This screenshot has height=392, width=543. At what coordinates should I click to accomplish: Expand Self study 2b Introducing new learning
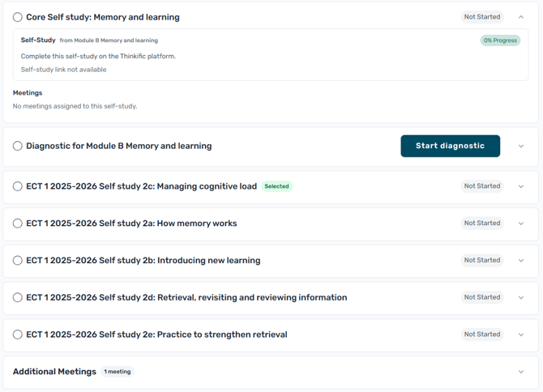[x=521, y=261]
